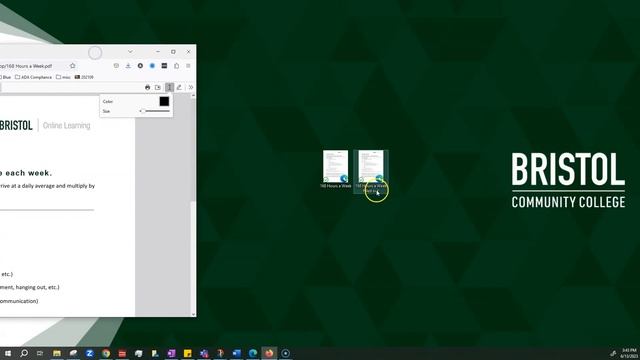Open the Blue bookmarks folder

point(5,77)
